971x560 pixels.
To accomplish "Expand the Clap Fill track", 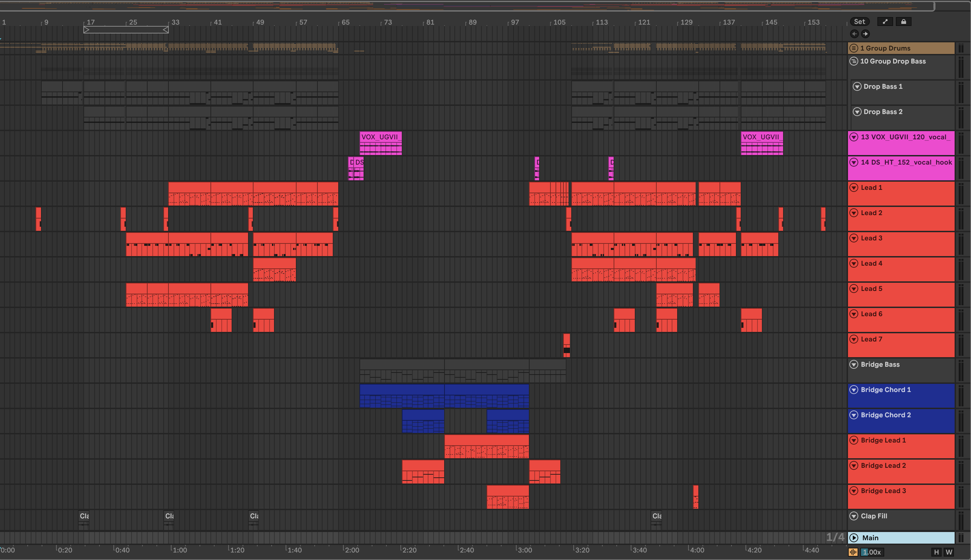I will 854,516.
